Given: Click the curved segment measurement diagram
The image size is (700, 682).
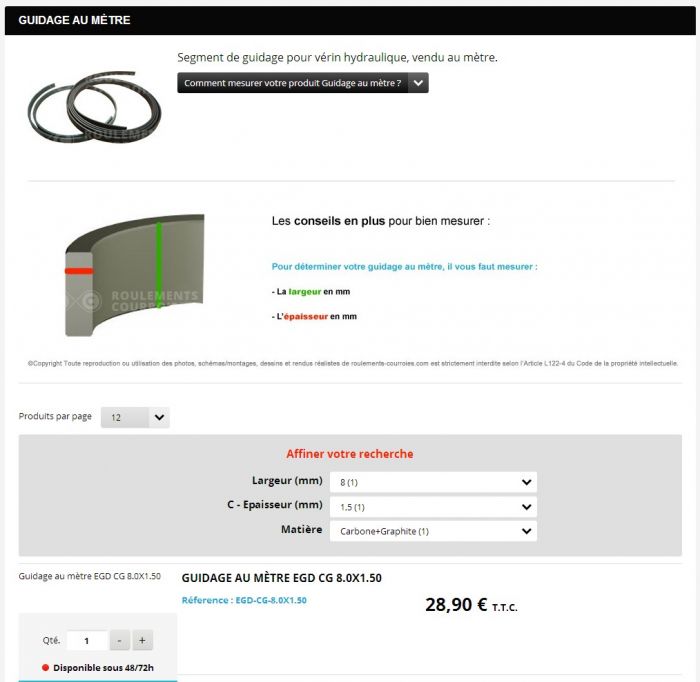Looking at the screenshot, I should tap(134, 274).
